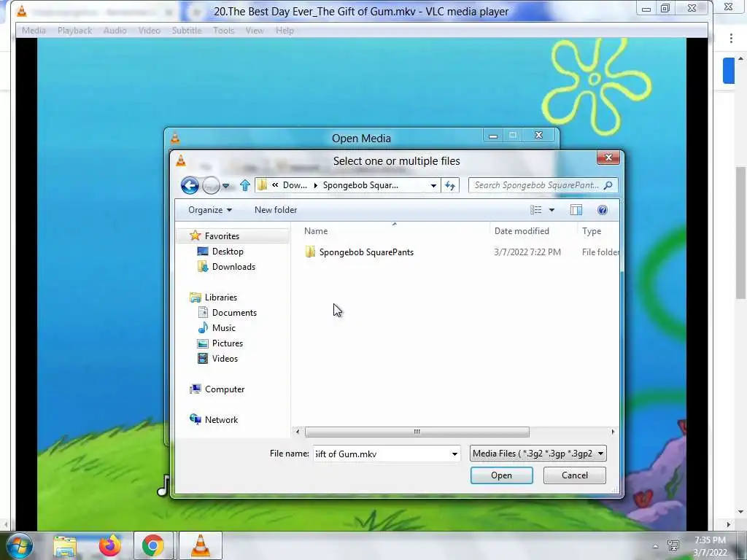The width and height of the screenshot is (747, 560).
Task: Open the VLC Video menu
Action: click(x=149, y=31)
